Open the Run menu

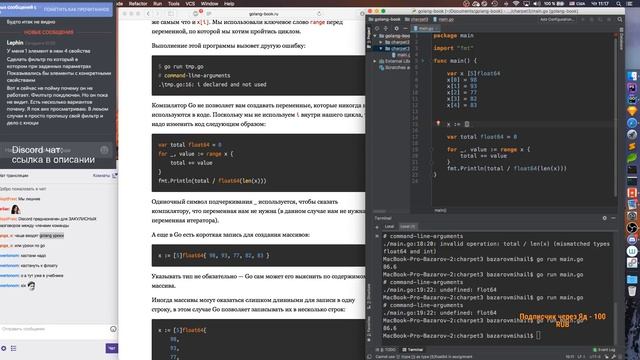[158, 3]
